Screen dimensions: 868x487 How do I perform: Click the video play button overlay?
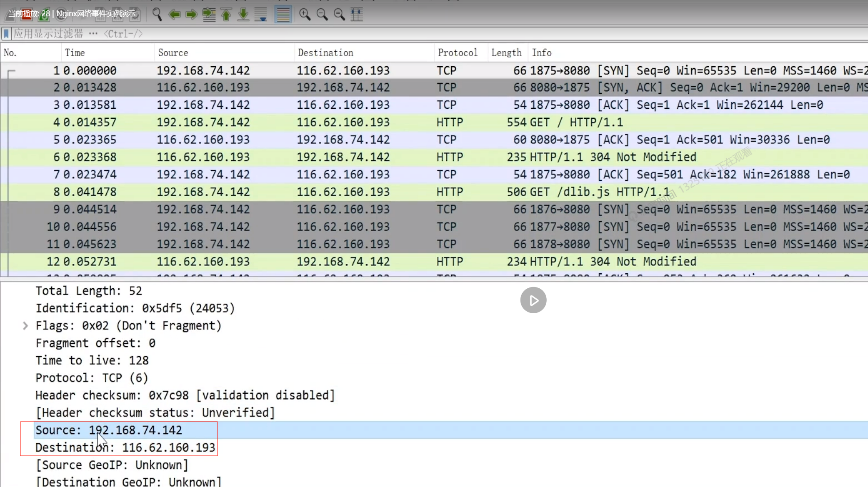click(533, 300)
